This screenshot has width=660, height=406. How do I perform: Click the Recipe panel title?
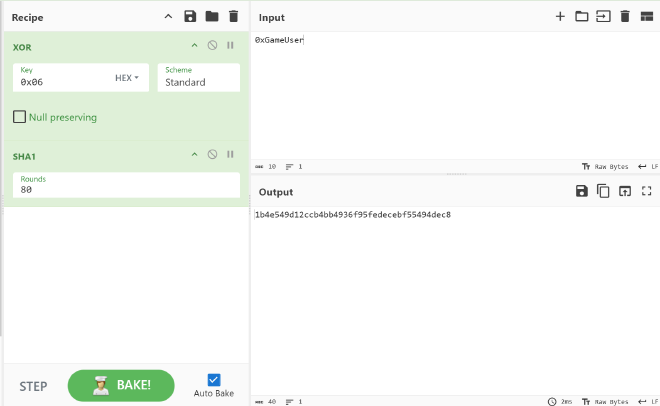click(27, 17)
